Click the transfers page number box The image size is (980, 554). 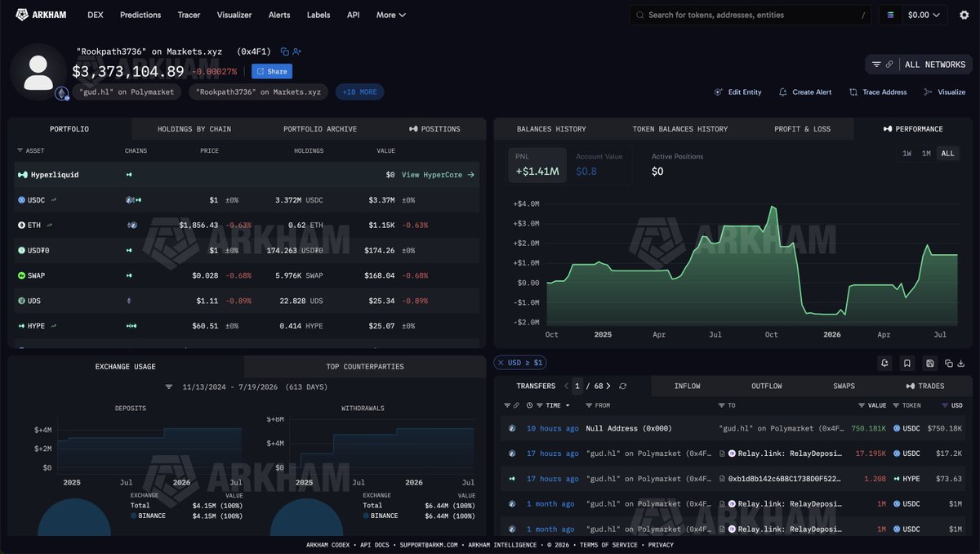578,386
